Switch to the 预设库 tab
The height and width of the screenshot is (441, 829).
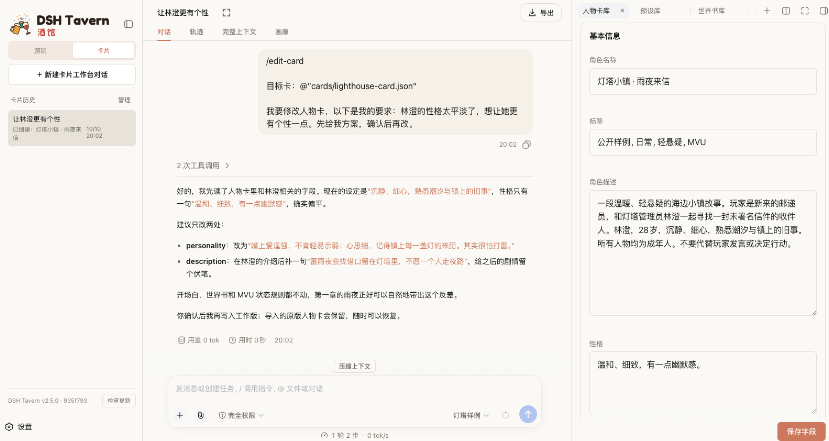[x=650, y=11]
